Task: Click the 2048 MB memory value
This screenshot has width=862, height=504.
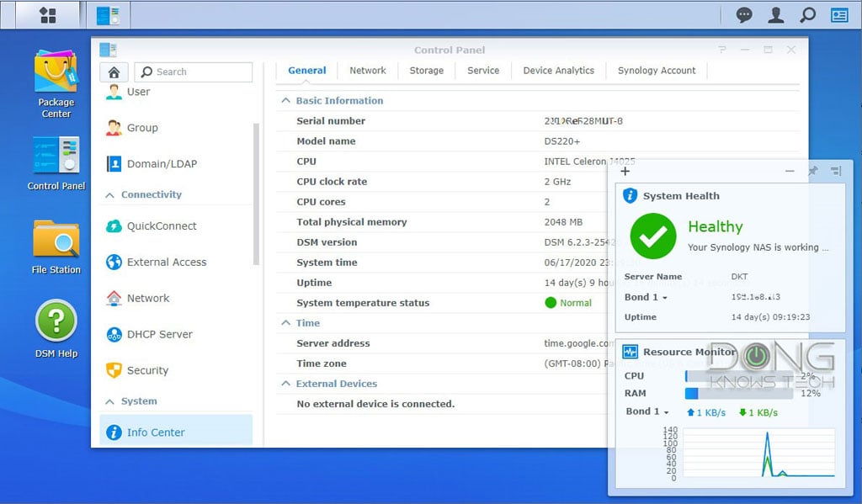Action: point(563,222)
